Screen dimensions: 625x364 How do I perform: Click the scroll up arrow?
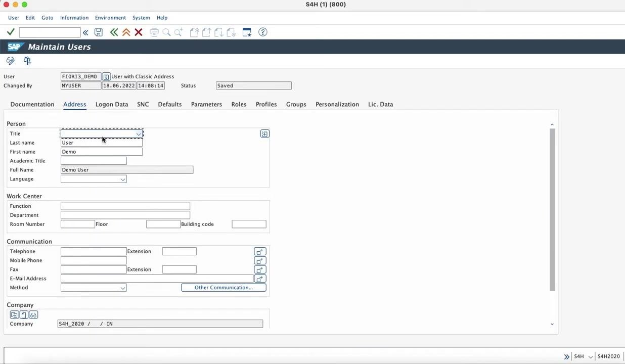click(x=552, y=124)
